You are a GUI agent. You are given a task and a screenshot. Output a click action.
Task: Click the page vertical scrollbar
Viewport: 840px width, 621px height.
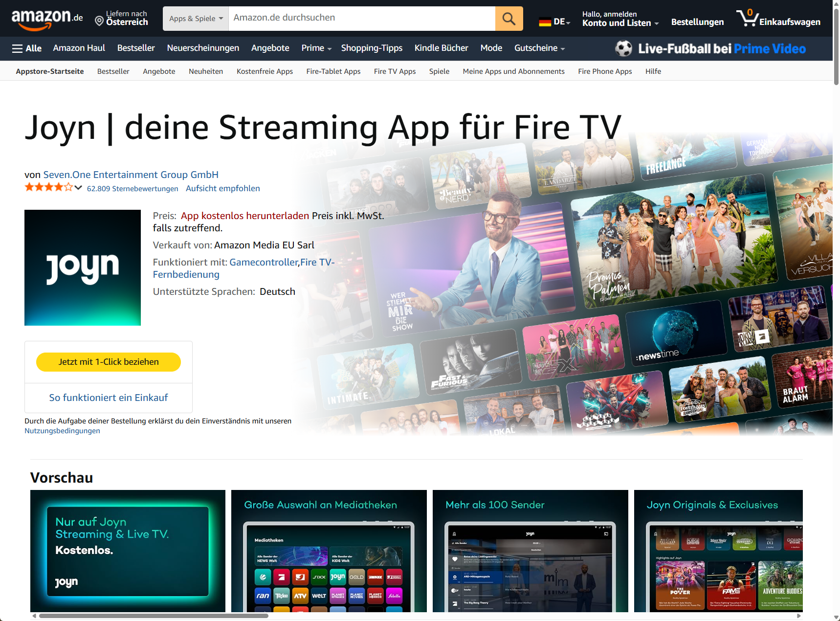[836, 46]
